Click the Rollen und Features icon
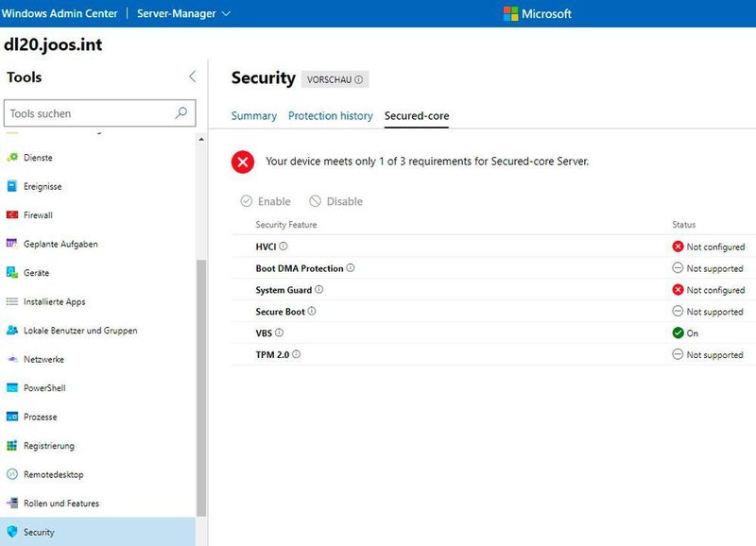This screenshot has height=546, width=756. pos(12,503)
